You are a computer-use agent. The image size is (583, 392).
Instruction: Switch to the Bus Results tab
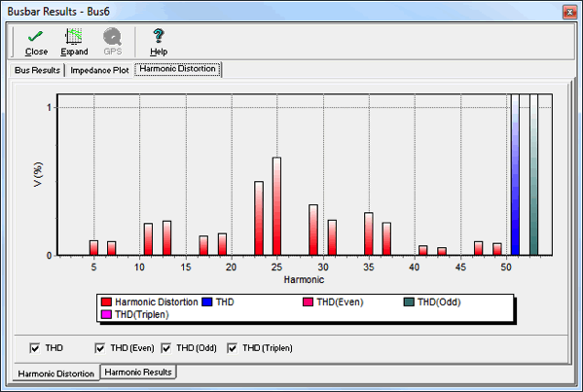[37, 70]
